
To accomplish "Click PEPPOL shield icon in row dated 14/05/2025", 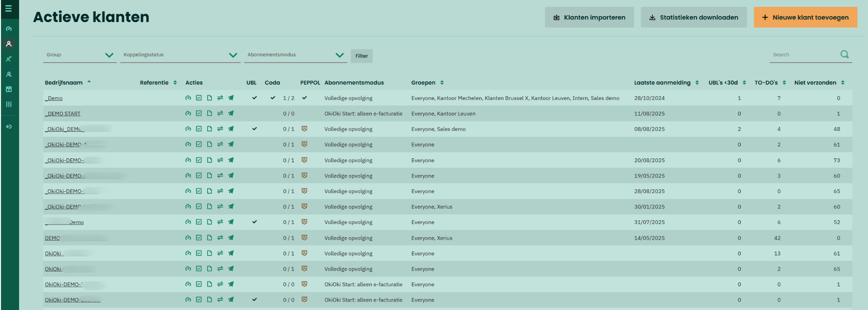I will [304, 238].
